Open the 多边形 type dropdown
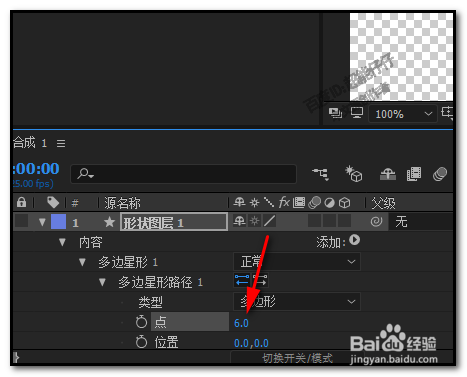 tap(297, 302)
